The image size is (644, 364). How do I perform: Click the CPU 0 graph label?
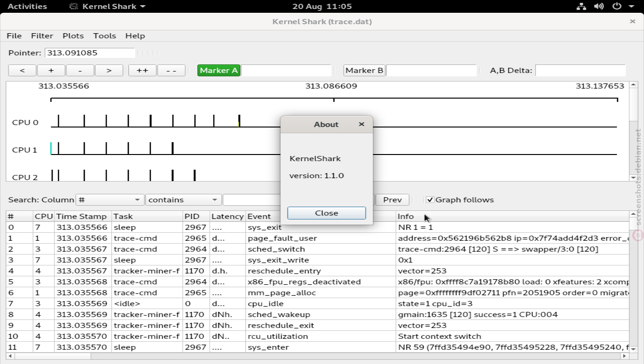tap(25, 122)
